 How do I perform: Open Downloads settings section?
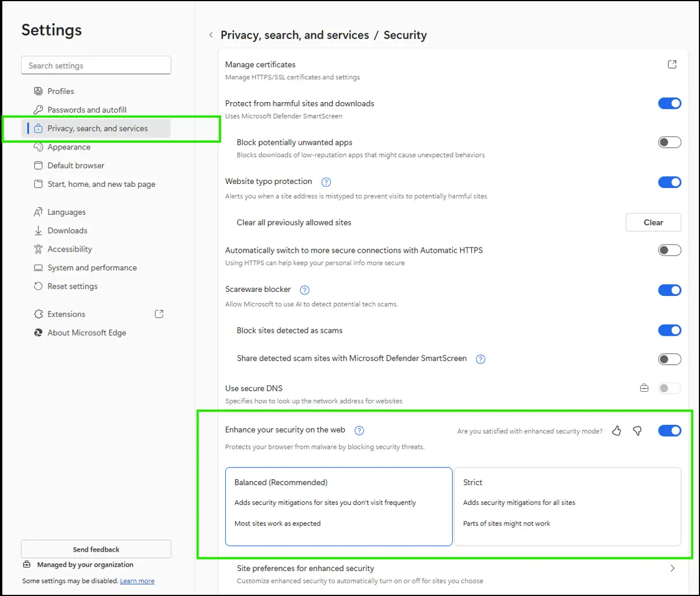pyautogui.click(x=96, y=231)
